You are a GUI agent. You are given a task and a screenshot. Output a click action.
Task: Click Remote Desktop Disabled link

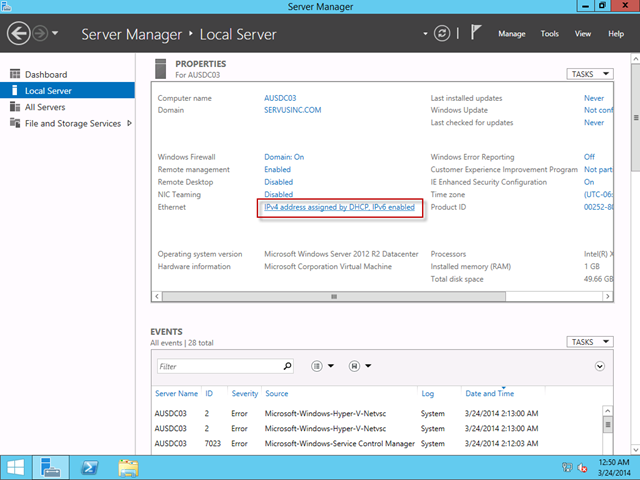pyautogui.click(x=278, y=182)
